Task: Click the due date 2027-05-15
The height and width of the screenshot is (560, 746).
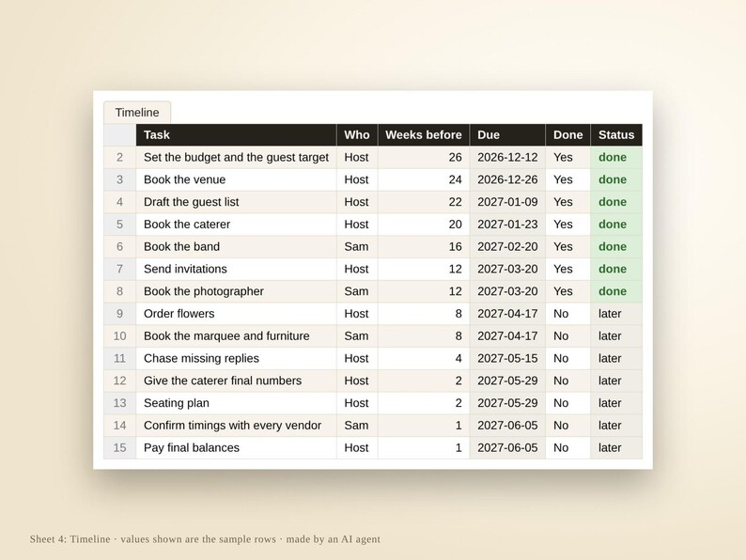Action: click(x=507, y=359)
